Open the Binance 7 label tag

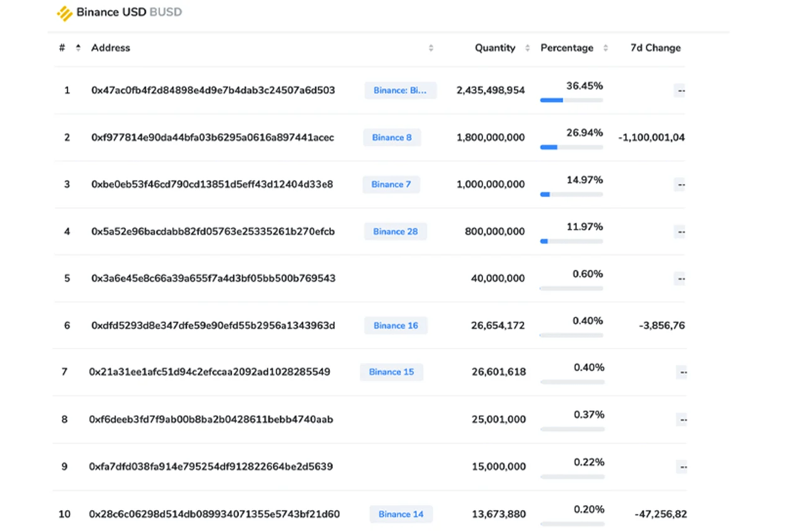[x=391, y=185]
